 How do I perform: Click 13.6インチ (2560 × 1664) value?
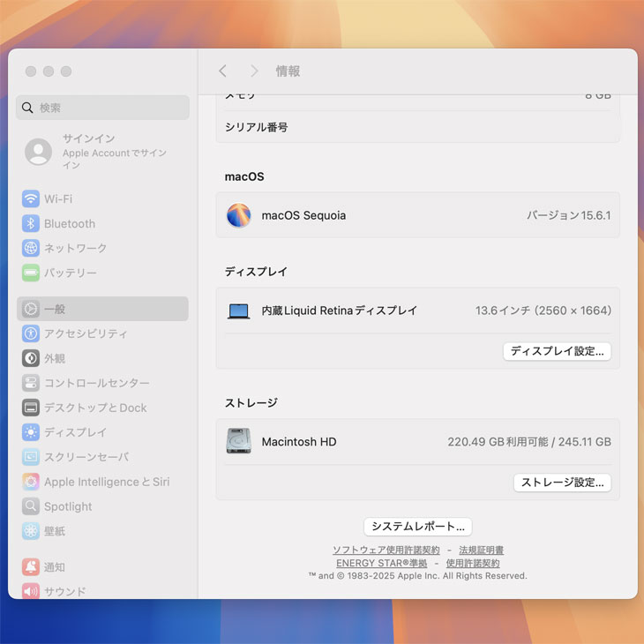(543, 311)
